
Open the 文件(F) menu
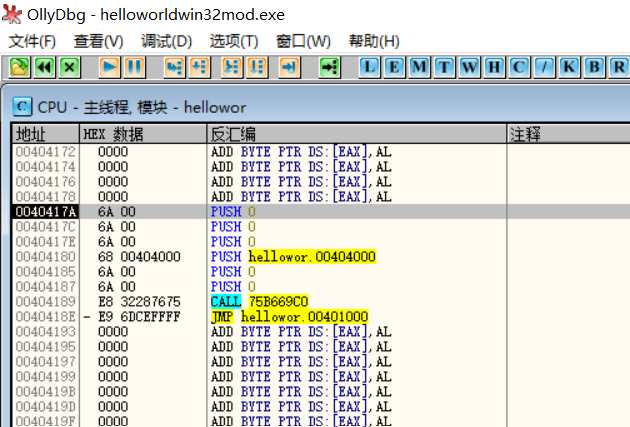coord(32,41)
